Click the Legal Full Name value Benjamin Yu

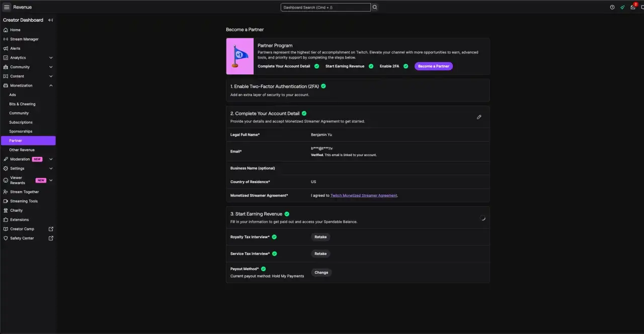(x=321, y=135)
